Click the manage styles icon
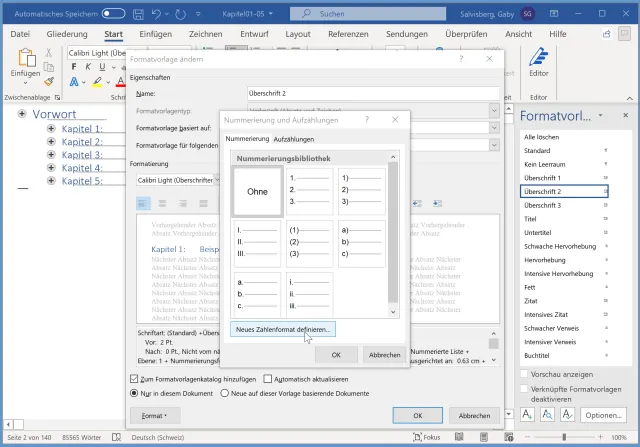 pyautogui.click(x=567, y=415)
